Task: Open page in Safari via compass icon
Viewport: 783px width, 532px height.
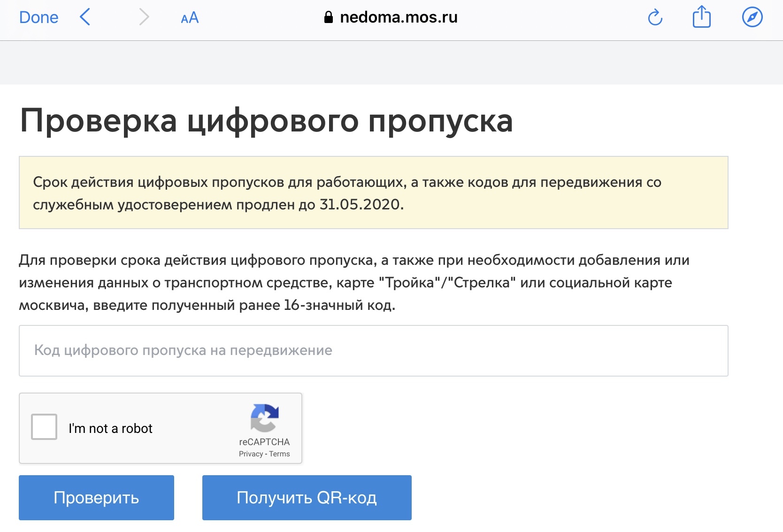Action: [752, 17]
